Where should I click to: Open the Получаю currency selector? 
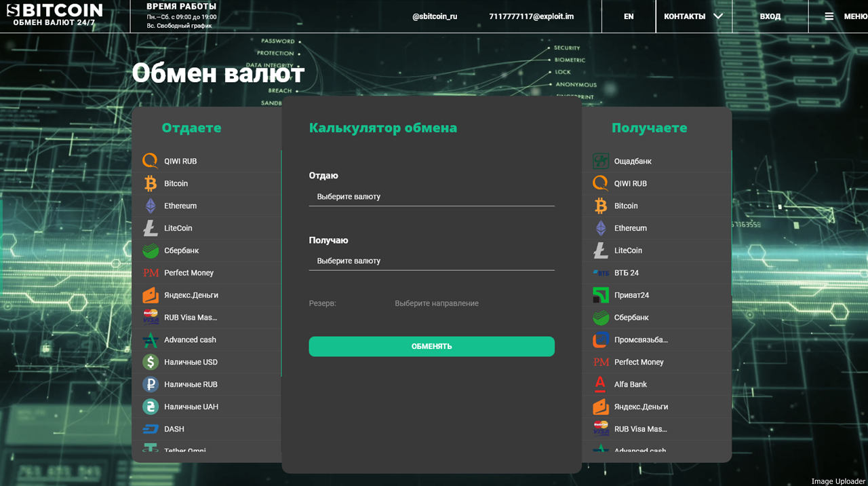(431, 261)
